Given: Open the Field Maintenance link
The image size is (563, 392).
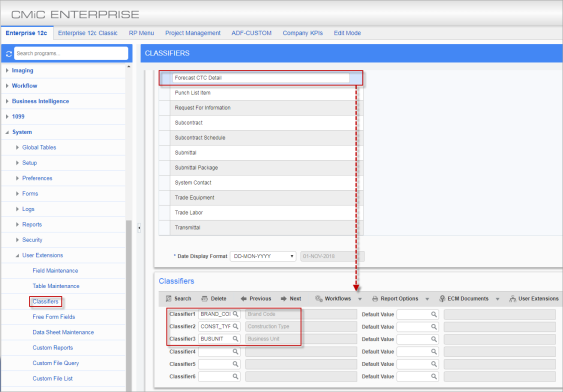Looking at the screenshot, I should point(55,271).
